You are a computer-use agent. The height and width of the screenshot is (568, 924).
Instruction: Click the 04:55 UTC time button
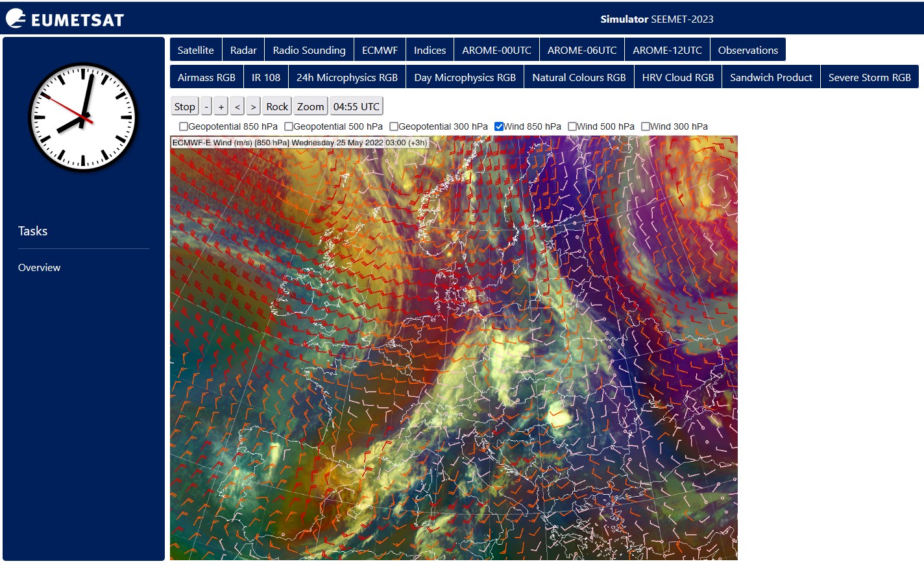(x=356, y=106)
